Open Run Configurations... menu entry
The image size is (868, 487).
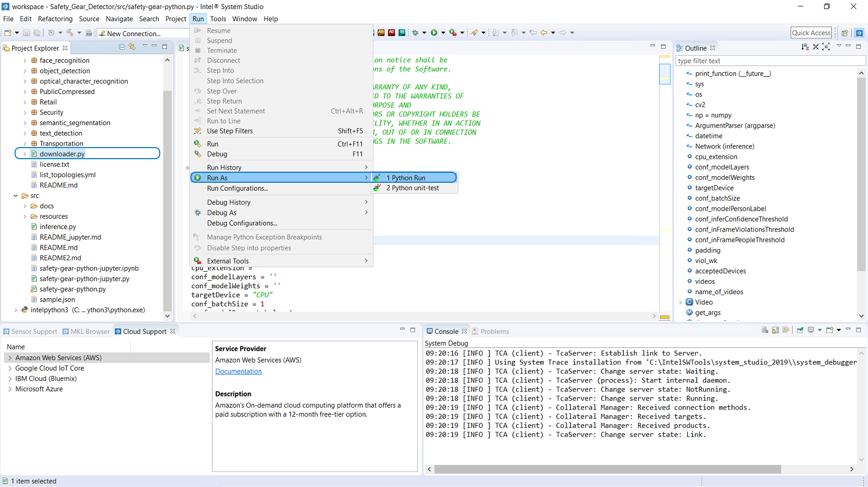pos(282,188)
